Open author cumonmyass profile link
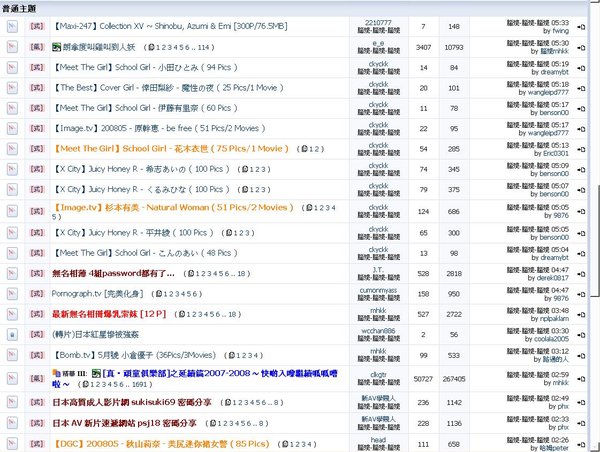This screenshot has width=600, height=452. click(378, 290)
